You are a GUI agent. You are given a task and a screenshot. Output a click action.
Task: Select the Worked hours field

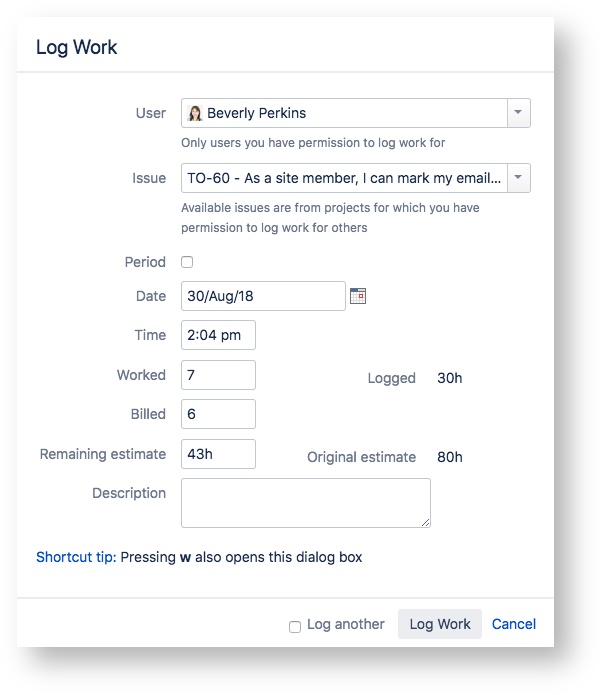(x=218, y=375)
